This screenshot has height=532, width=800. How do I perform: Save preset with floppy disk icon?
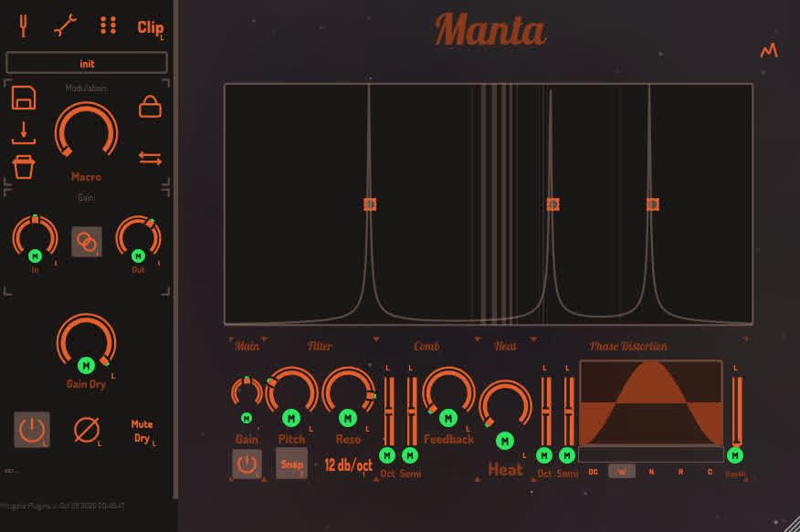24,98
